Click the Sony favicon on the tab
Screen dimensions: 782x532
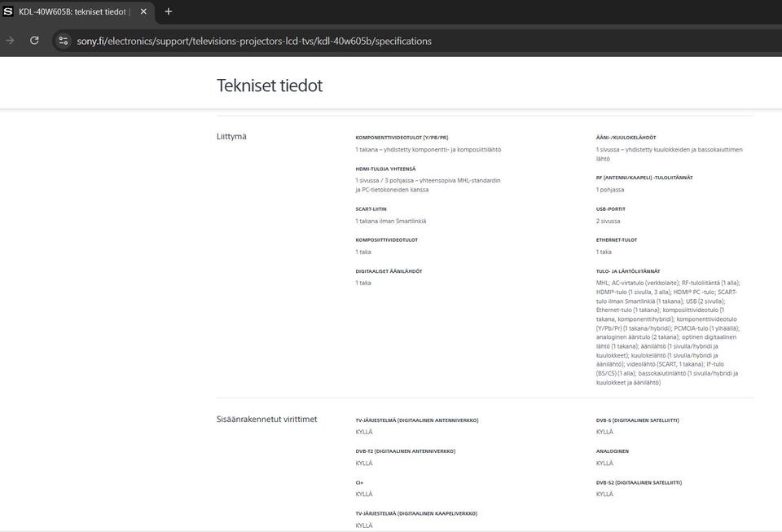click(8, 11)
